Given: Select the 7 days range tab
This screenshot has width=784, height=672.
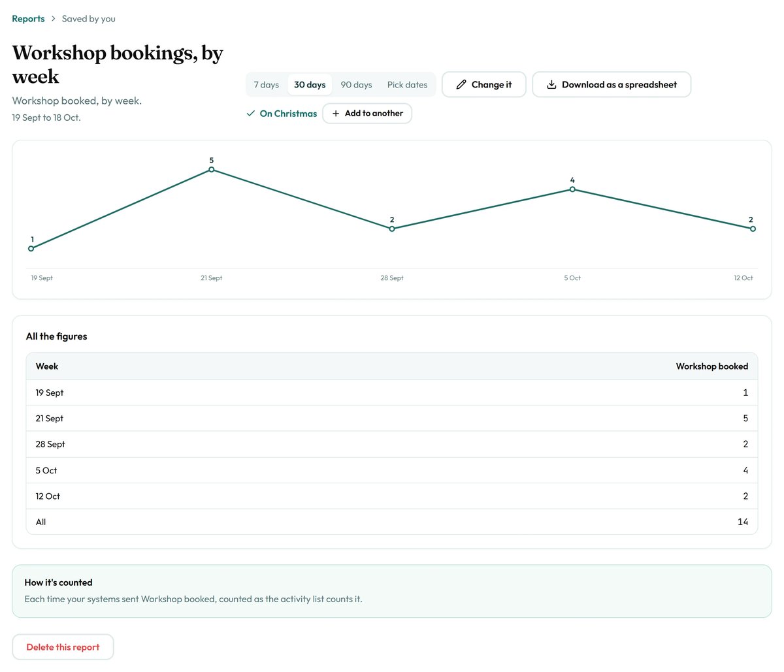Looking at the screenshot, I should pos(267,85).
